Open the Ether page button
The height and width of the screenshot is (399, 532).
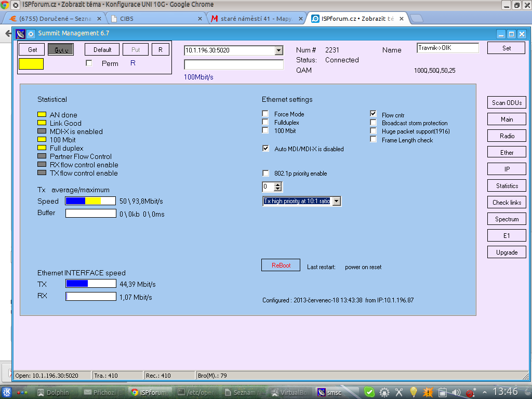tap(507, 152)
